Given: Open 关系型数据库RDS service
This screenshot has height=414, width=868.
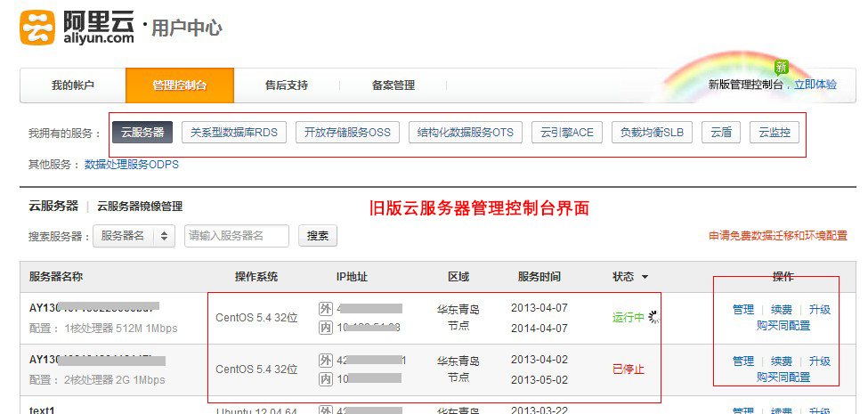Looking at the screenshot, I should pos(234,133).
